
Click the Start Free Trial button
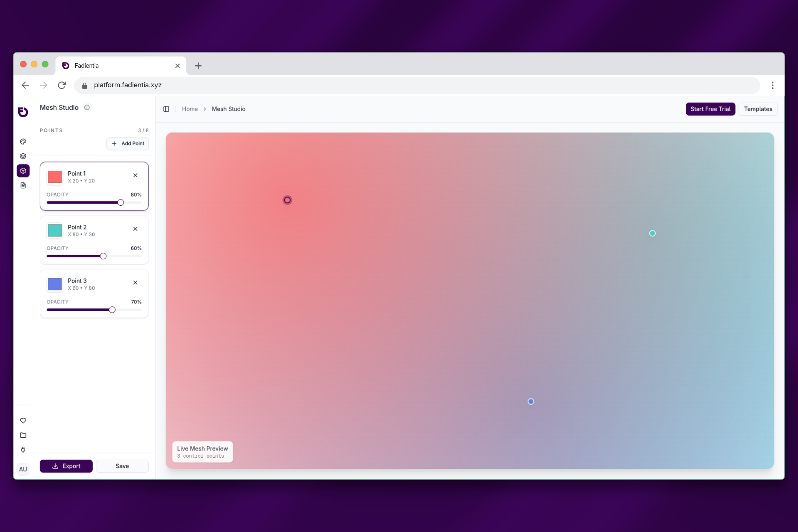point(710,109)
